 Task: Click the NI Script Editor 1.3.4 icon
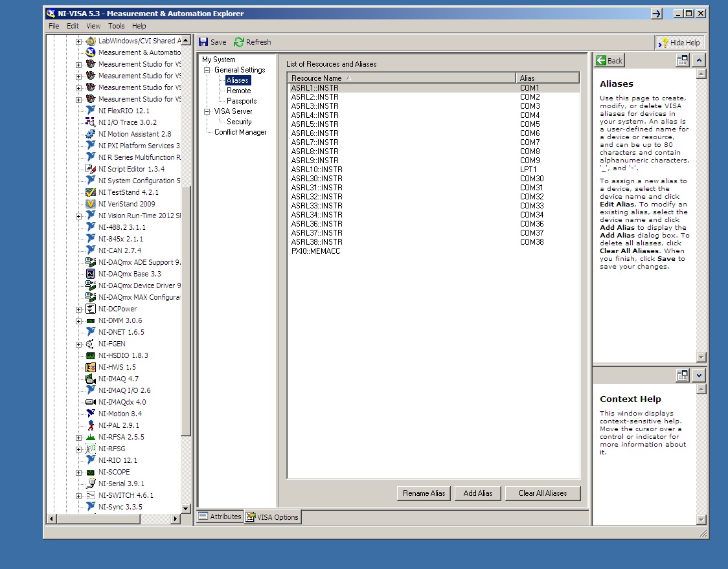click(91, 169)
